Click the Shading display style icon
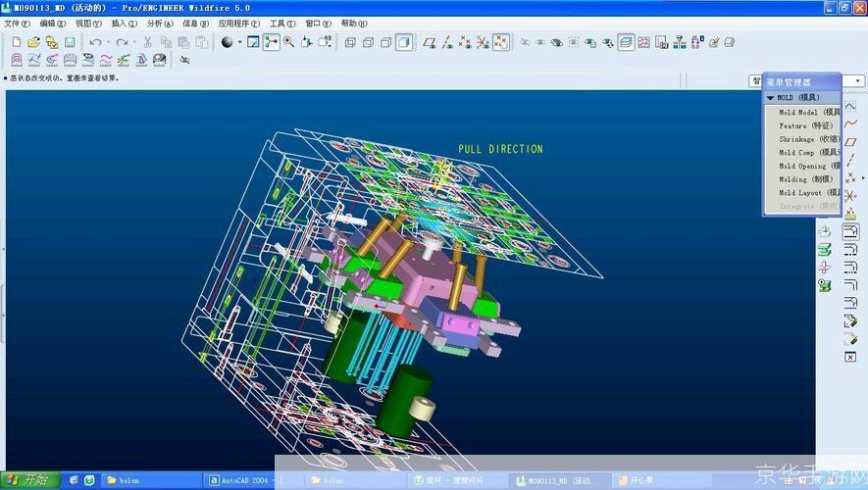This screenshot has height=490, width=868. pyautogui.click(x=404, y=42)
